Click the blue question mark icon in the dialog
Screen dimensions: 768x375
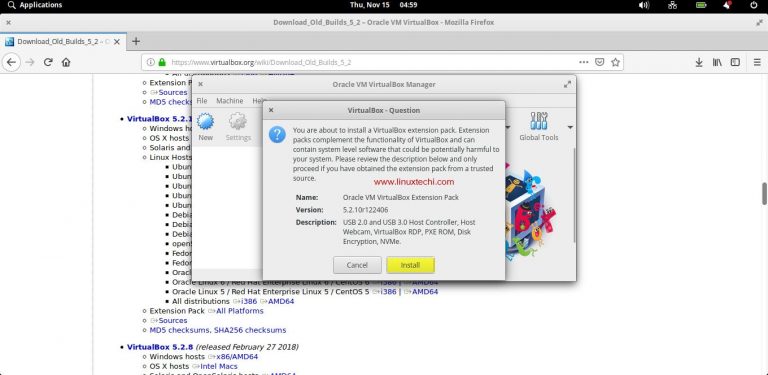(x=277, y=134)
